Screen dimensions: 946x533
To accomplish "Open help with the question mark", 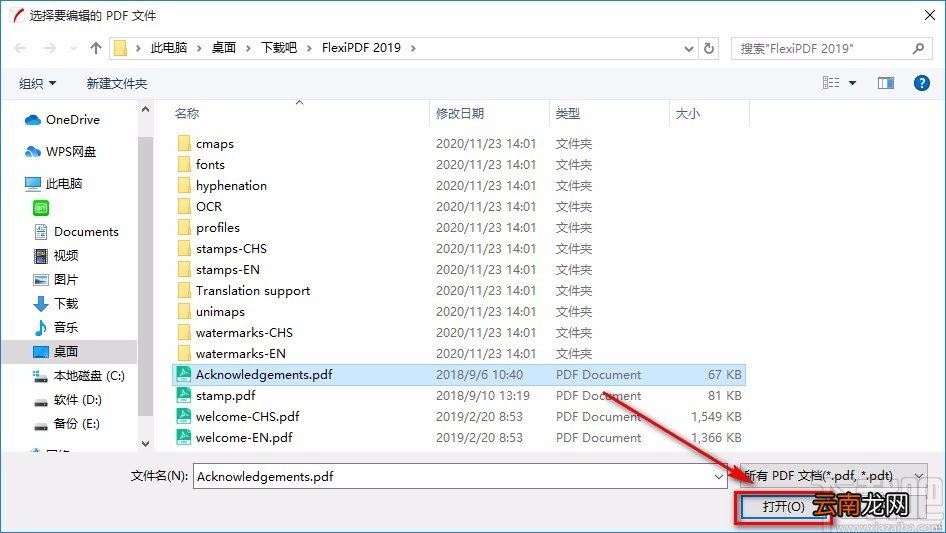I will tap(921, 83).
